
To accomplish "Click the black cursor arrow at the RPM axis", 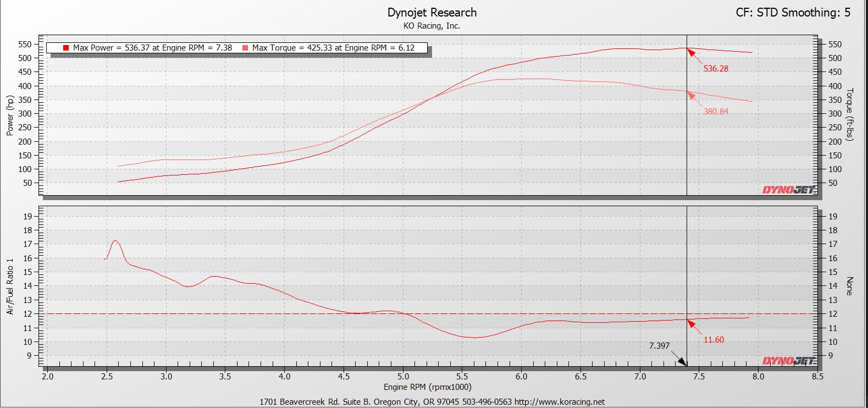I will pos(681,361).
